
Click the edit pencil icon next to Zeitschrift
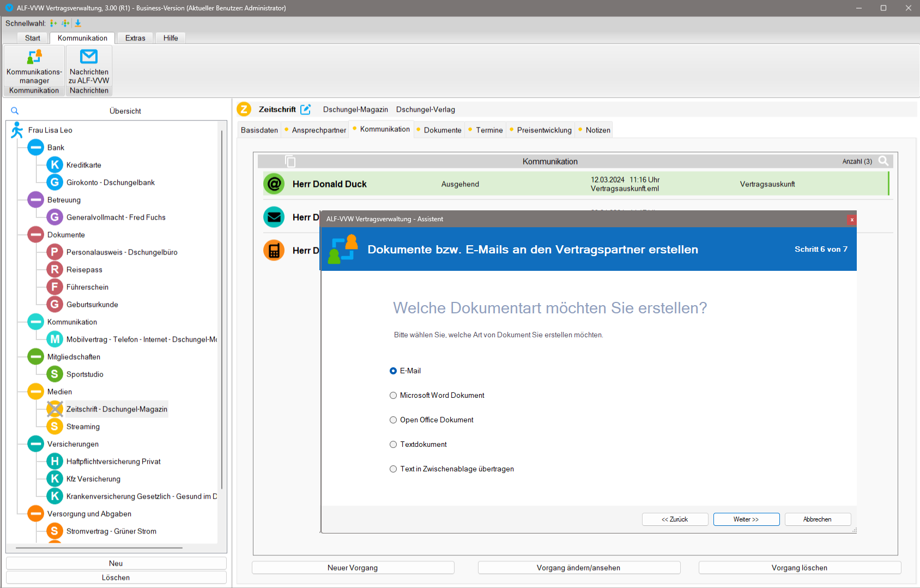point(306,110)
